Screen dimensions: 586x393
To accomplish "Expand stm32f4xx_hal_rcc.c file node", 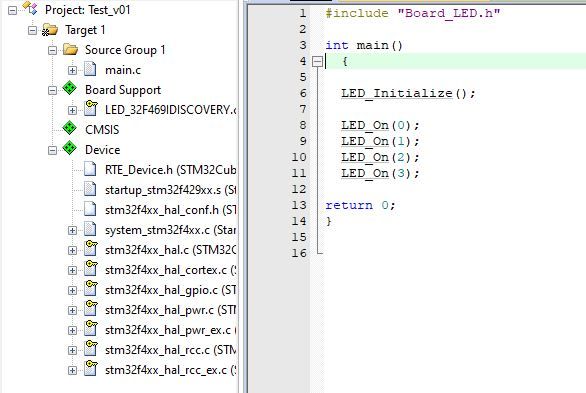I will point(73,350).
